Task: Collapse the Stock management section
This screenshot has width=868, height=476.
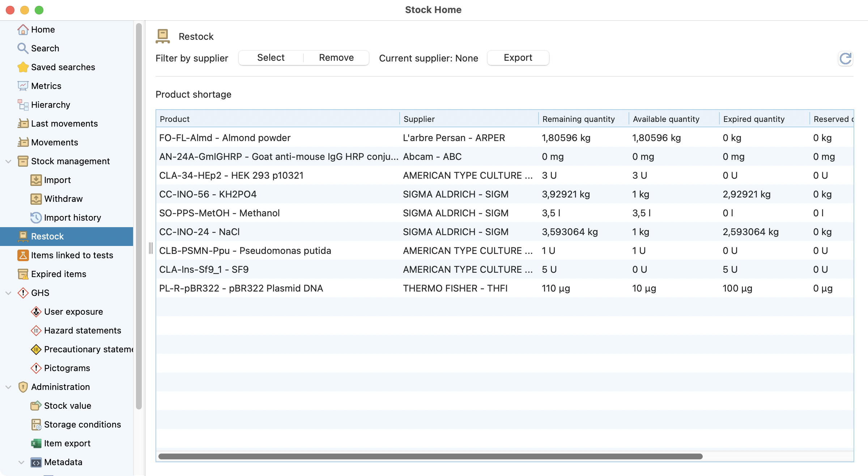Action: point(8,161)
